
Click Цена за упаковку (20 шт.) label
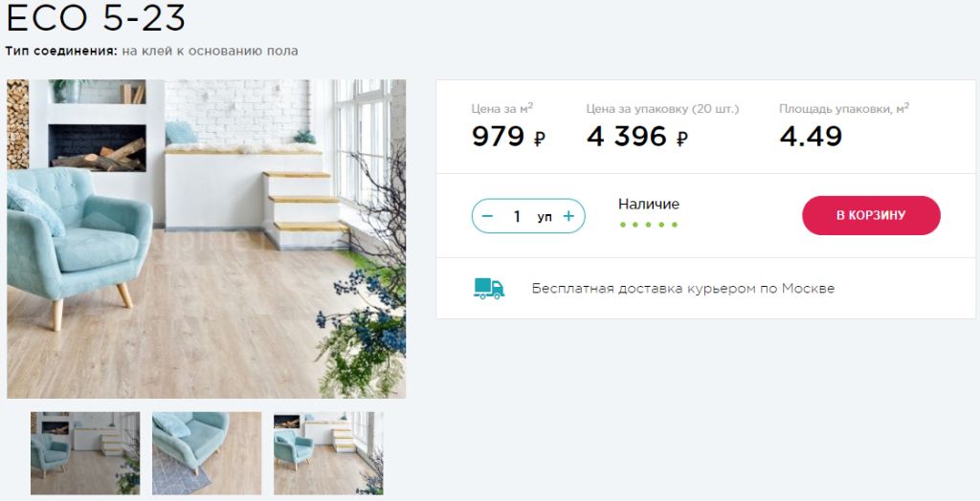(x=662, y=109)
